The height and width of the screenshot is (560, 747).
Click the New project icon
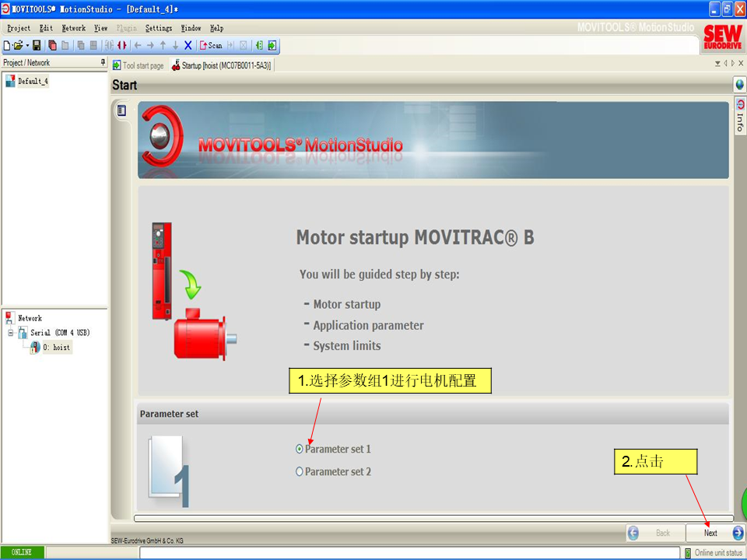(7, 46)
